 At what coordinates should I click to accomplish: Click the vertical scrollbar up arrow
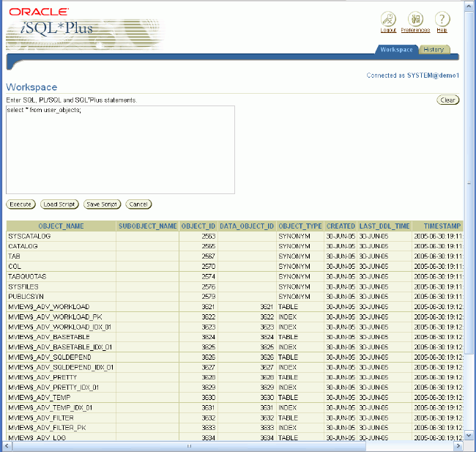point(469,5)
